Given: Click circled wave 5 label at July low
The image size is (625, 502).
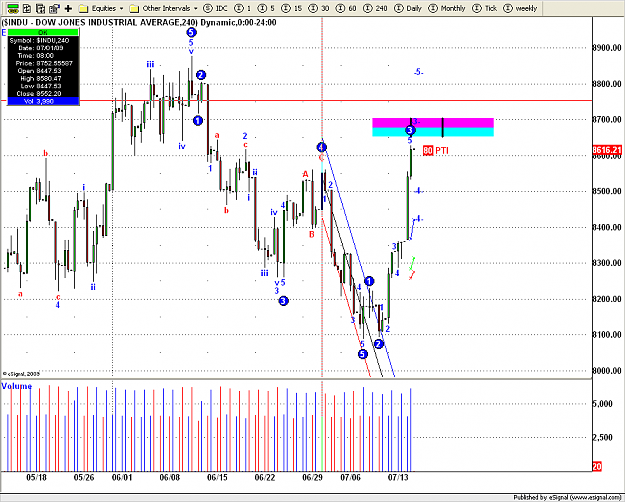Looking at the screenshot, I should [x=362, y=354].
